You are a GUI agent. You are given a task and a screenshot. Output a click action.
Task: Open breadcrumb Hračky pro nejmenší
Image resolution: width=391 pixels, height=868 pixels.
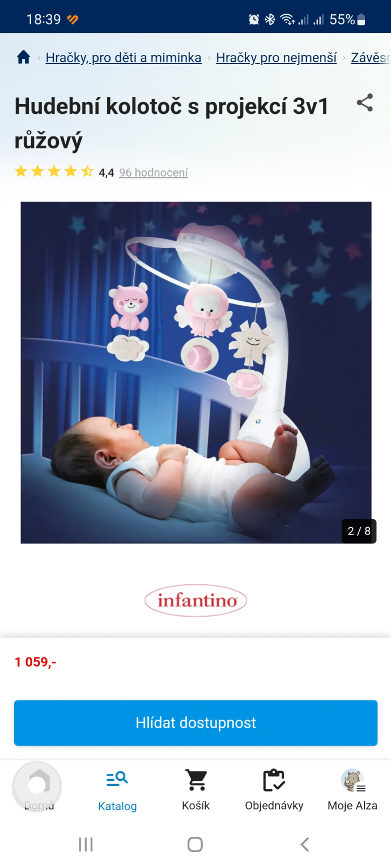coord(277,58)
